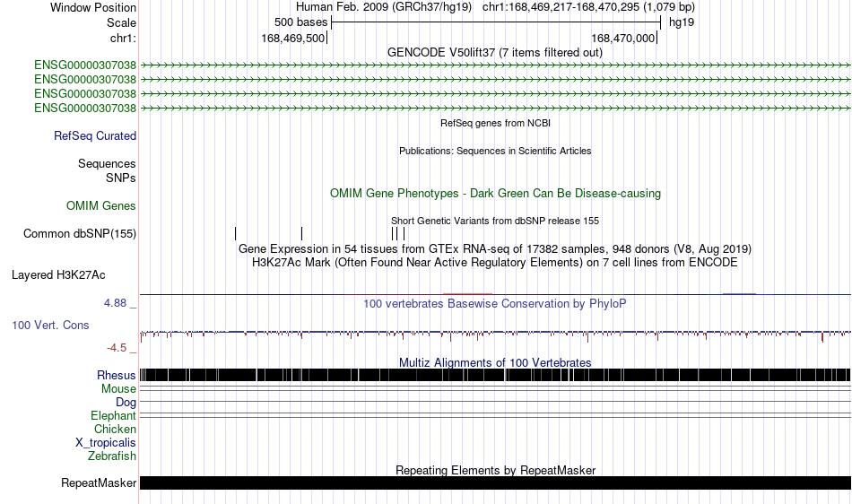This screenshot has width=852, height=504.
Task: Click the hg19 assembly label
Action: (682, 22)
